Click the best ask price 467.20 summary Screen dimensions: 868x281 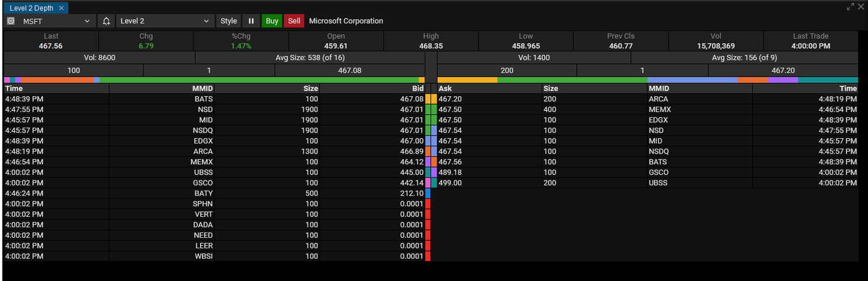(x=783, y=70)
